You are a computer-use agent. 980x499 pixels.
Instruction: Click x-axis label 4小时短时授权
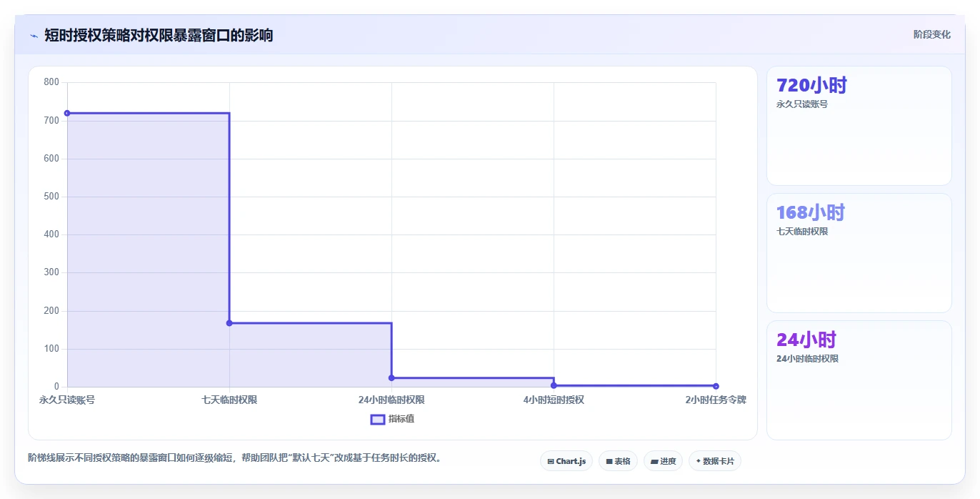(554, 400)
